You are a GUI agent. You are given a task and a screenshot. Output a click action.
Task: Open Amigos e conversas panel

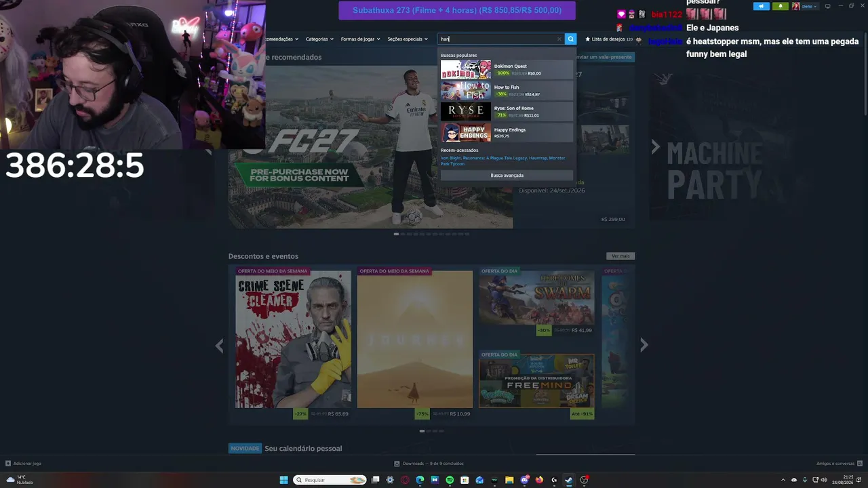pyautogui.click(x=840, y=464)
